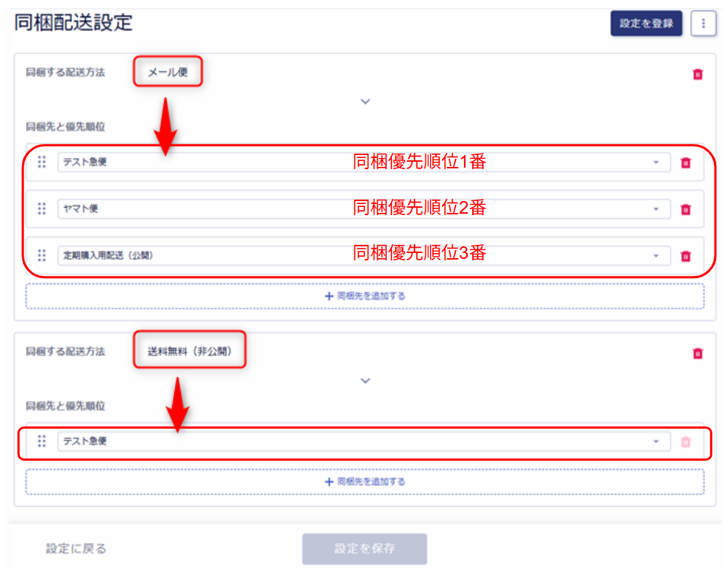Click the faded trash icon in 送料無料 block row
Screen dimensions: 728x572
coord(686,442)
